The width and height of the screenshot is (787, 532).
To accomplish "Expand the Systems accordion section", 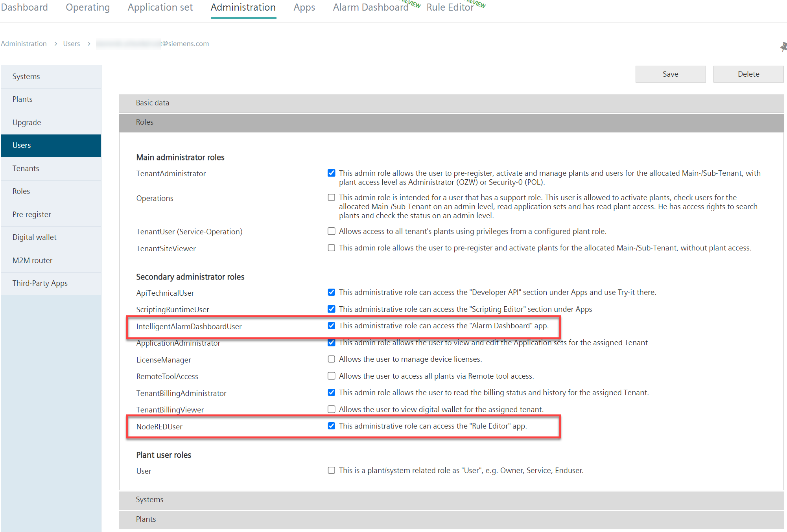I will click(451, 500).
